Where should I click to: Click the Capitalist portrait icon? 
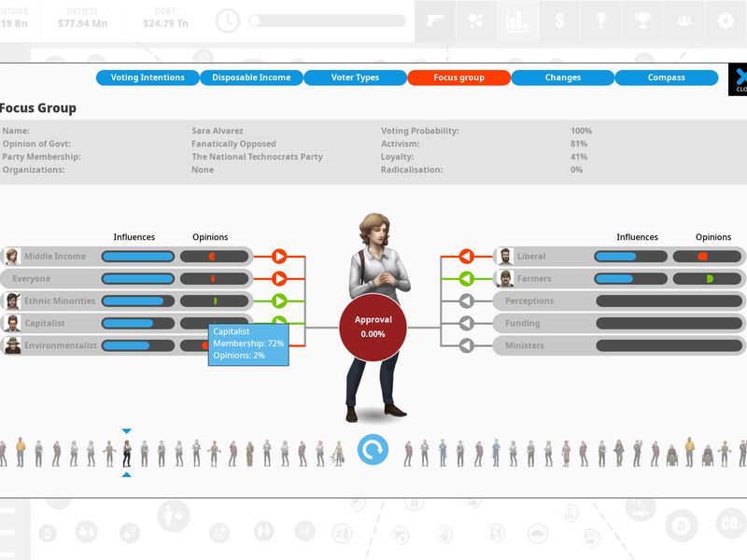coord(12,323)
